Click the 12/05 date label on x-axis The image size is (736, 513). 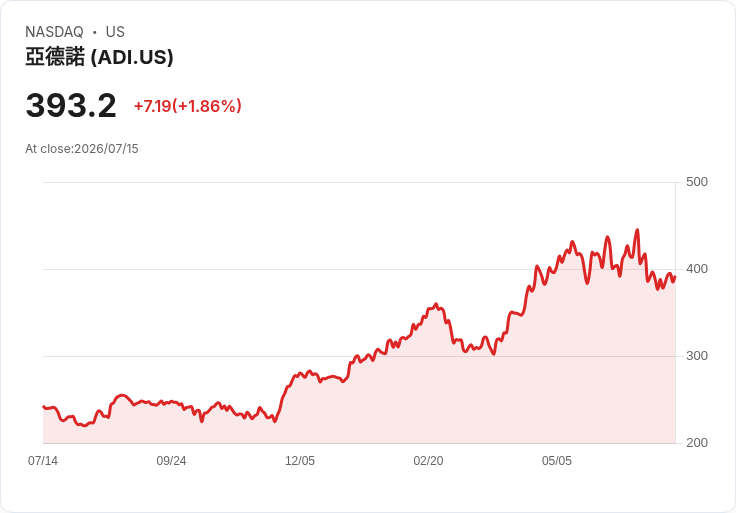pos(300,461)
